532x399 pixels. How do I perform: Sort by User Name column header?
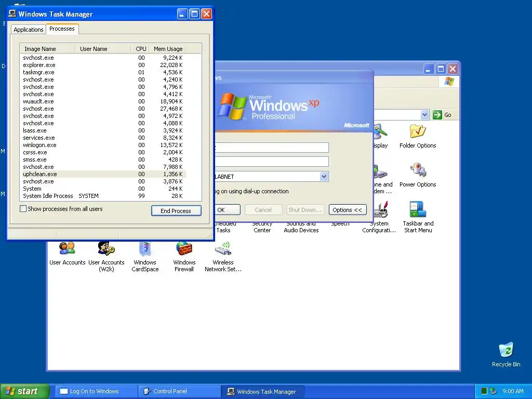(x=103, y=49)
